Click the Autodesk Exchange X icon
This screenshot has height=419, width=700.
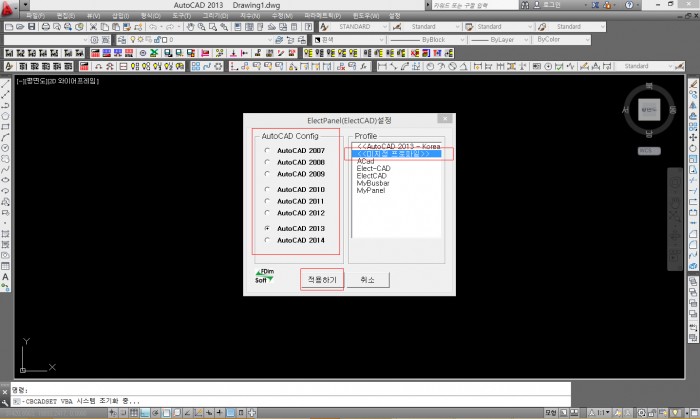(596, 5)
